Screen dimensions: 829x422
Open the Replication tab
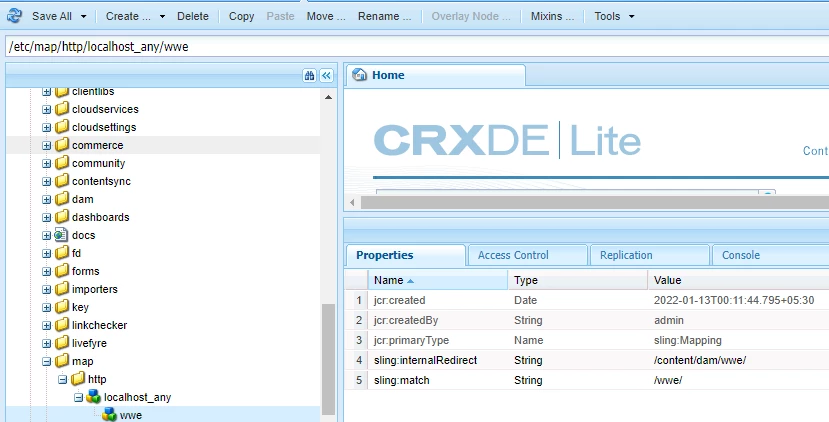[650, 255]
